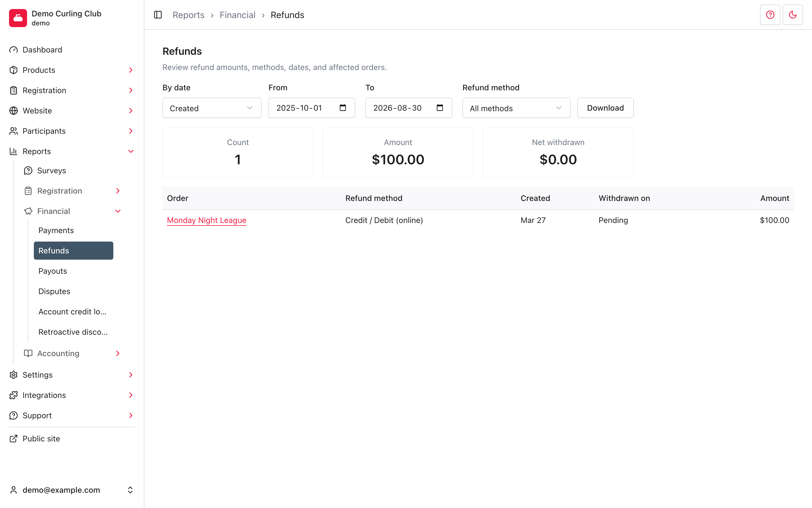
Task: Expand the Participants menu chevron
Action: click(x=131, y=131)
